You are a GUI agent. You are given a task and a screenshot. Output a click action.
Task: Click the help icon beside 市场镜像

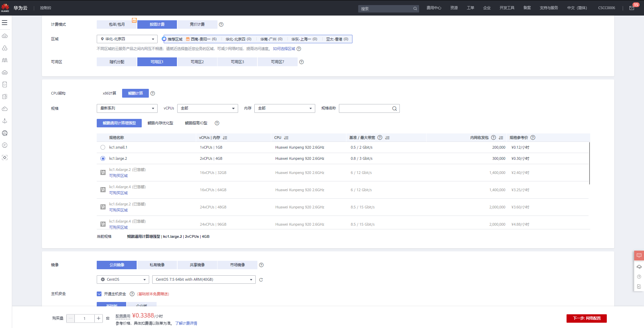pos(261,265)
